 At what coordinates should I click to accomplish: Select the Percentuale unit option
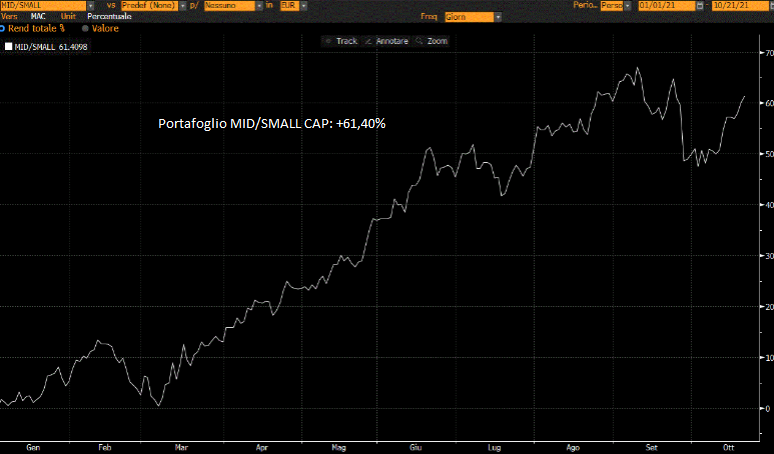click(109, 17)
